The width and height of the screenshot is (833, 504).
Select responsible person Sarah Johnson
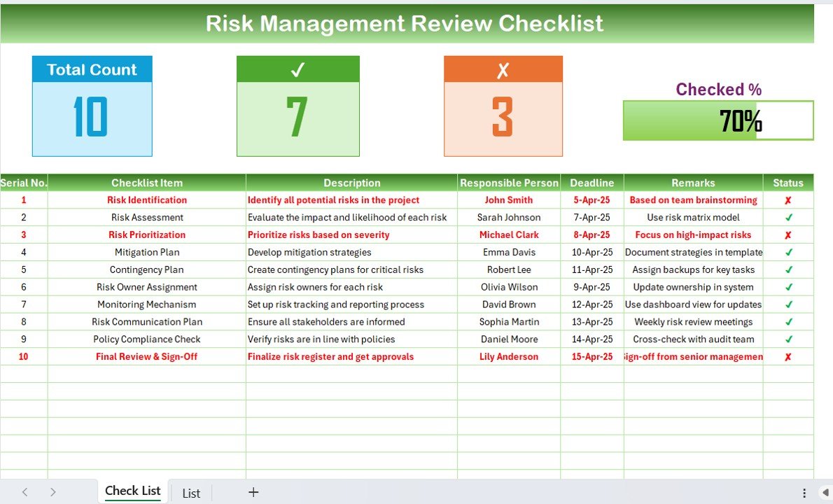(509, 217)
